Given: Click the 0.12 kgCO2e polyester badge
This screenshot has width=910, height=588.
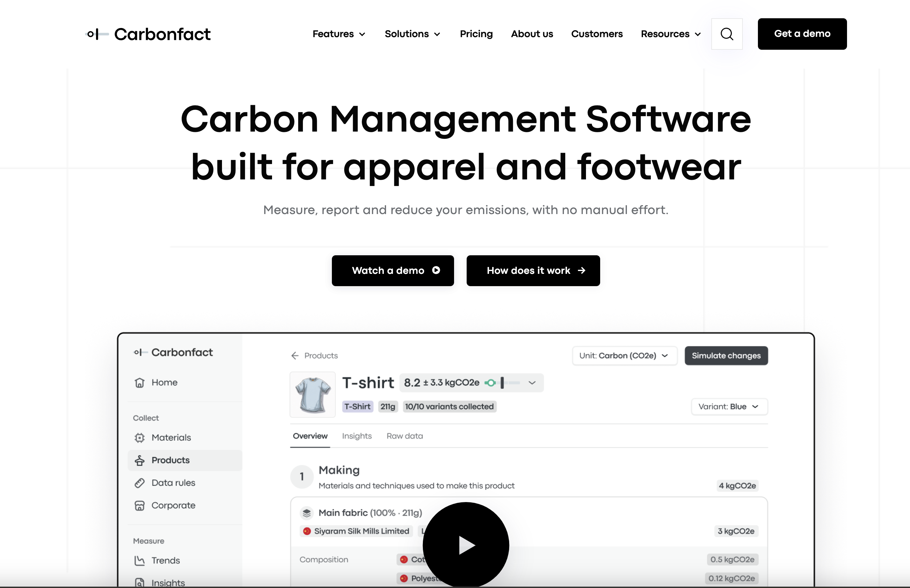Looking at the screenshot, I should point(731,579).
